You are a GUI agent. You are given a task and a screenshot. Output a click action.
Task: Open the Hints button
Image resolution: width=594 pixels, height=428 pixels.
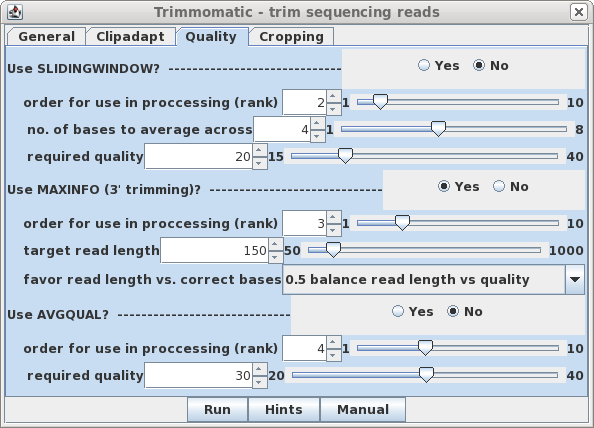(x=284, y=409)
